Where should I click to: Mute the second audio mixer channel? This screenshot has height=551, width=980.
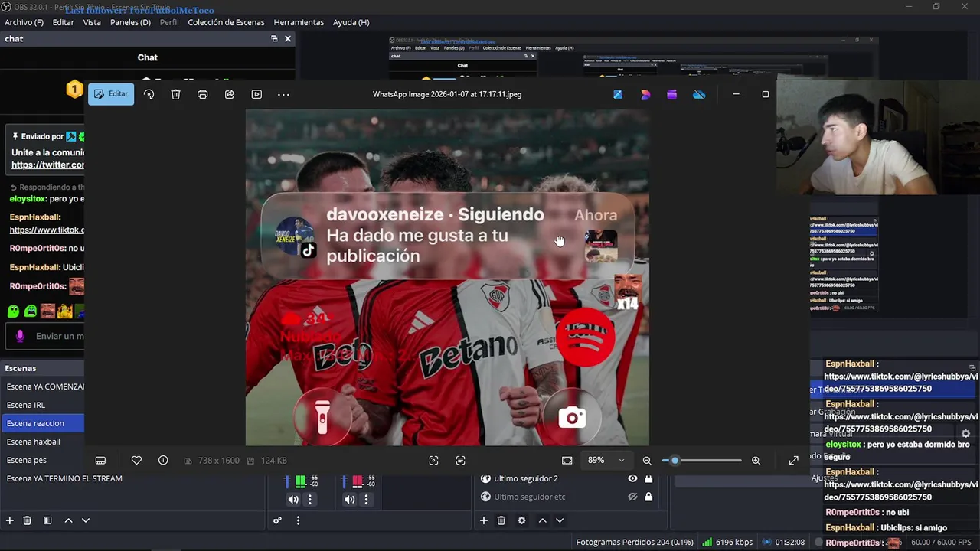point(349,500)
